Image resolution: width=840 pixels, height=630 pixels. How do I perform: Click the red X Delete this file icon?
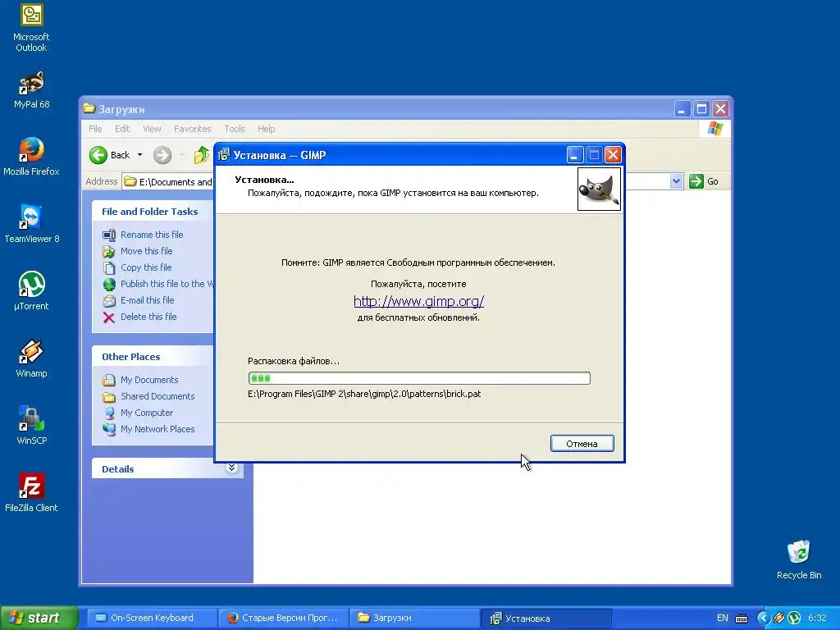[x=109, y=317]
